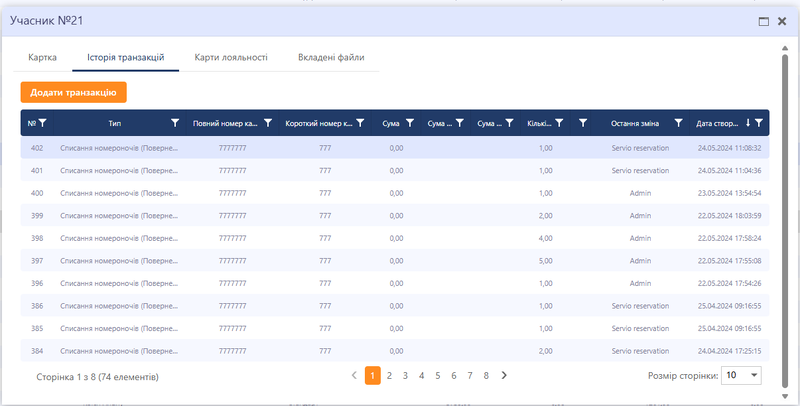Open filter for the Тип column

(x=175, y=123)
